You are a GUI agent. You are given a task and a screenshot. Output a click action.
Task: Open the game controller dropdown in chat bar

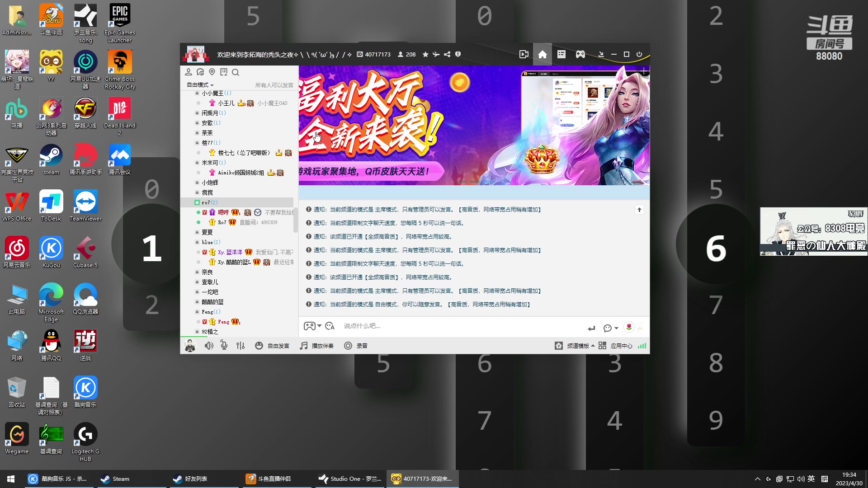[x=312, y=326]
